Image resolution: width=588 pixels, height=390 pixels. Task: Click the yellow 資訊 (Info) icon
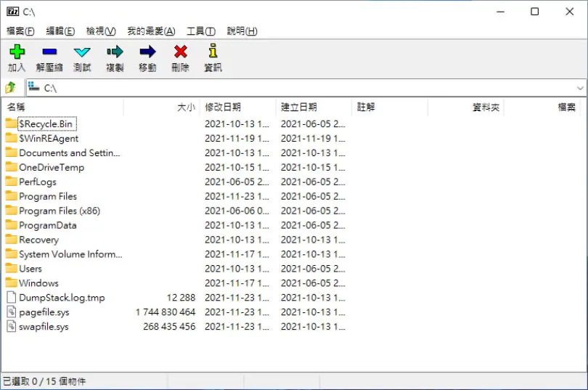213,51
